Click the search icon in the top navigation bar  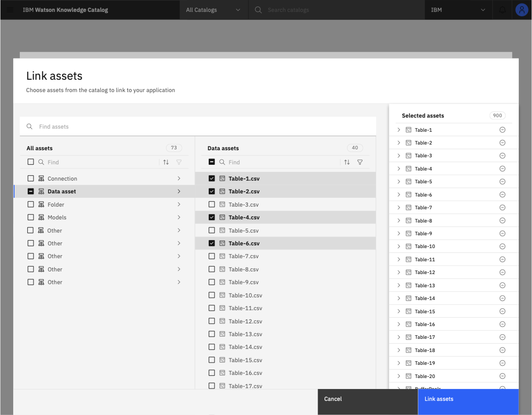point(258,10)
